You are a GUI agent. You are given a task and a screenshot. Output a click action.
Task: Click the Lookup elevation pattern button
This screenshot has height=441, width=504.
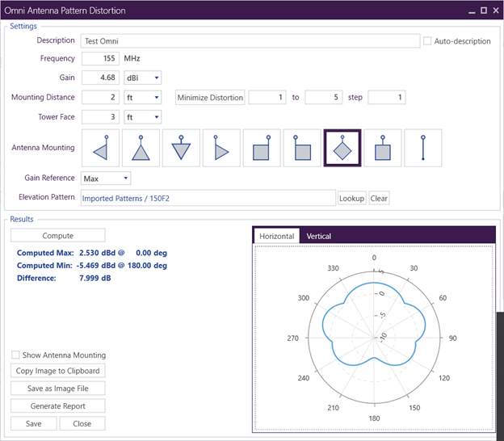coord(351,198)
